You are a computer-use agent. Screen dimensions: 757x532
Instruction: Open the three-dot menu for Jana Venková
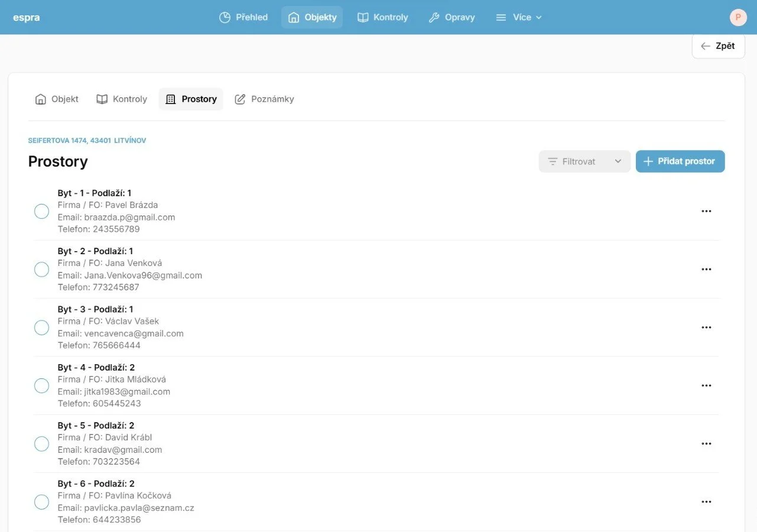click(x=706, y=270)
